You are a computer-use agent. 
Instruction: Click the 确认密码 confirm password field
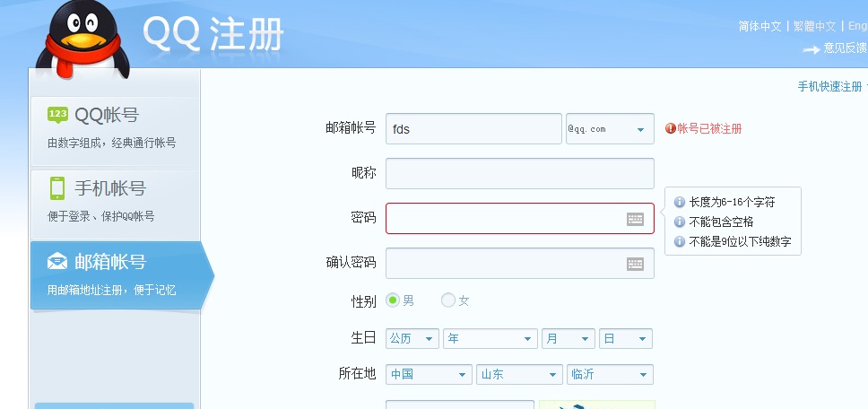click(520, 264)
